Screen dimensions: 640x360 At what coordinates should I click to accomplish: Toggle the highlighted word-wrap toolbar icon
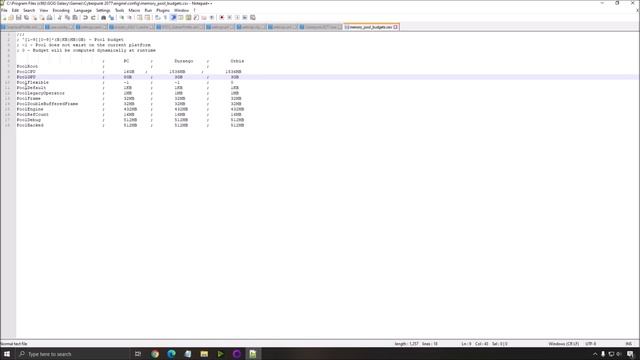(x=173, y=18)
